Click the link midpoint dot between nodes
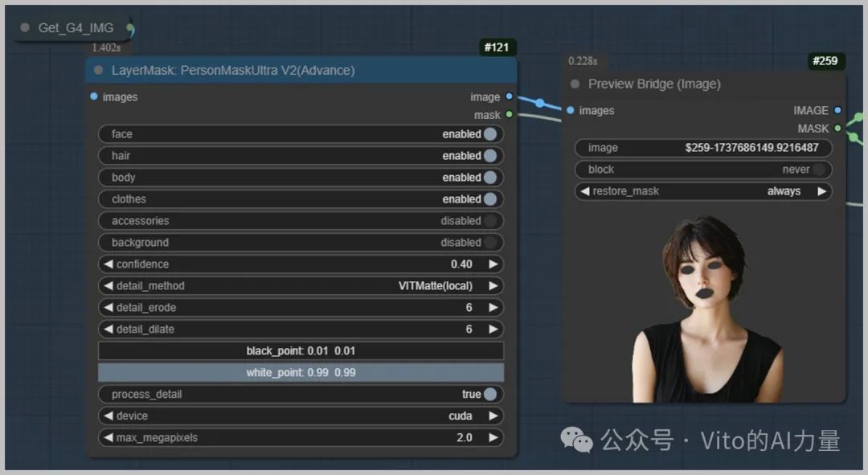 (x=540, y=103)
